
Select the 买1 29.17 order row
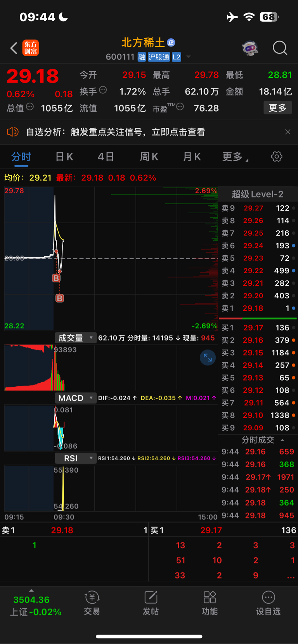pyautogui.click(x=258, y=327)
